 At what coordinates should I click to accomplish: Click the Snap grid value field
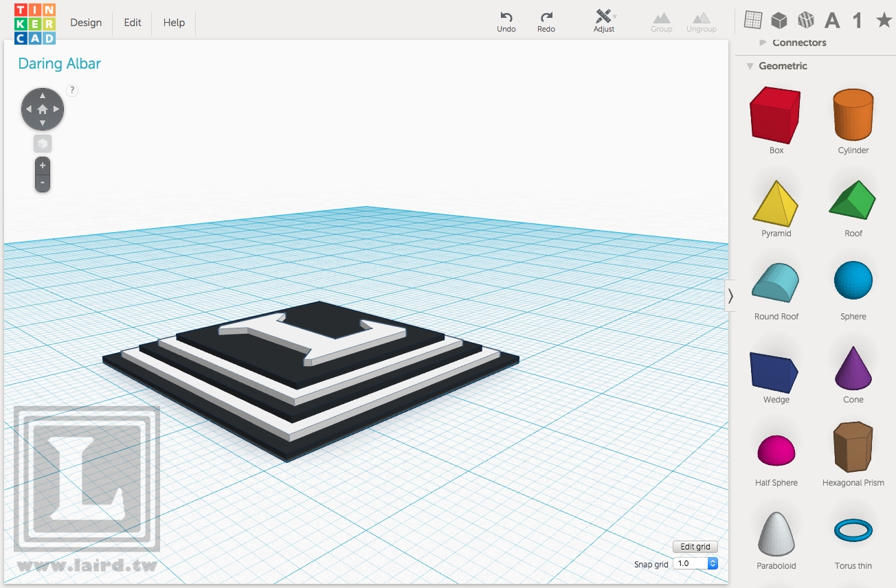tap(691, 563)
